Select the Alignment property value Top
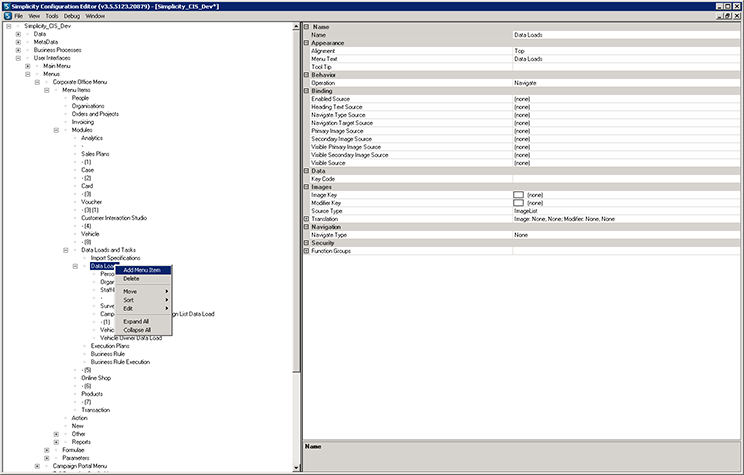Image resolution: width=744 pixels, height=475 pixels. [626, 51]
